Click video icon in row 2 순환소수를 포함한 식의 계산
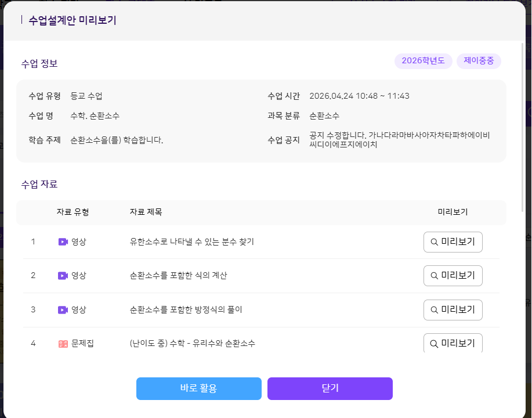This screenshot has height=418, width=532. tap(63, 276)
